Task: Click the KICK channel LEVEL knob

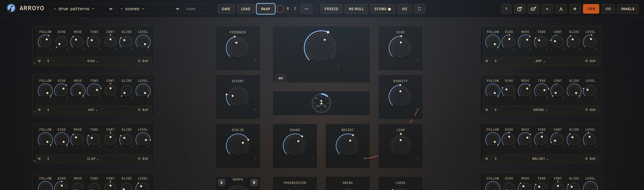Action: (x=143, y=42)
